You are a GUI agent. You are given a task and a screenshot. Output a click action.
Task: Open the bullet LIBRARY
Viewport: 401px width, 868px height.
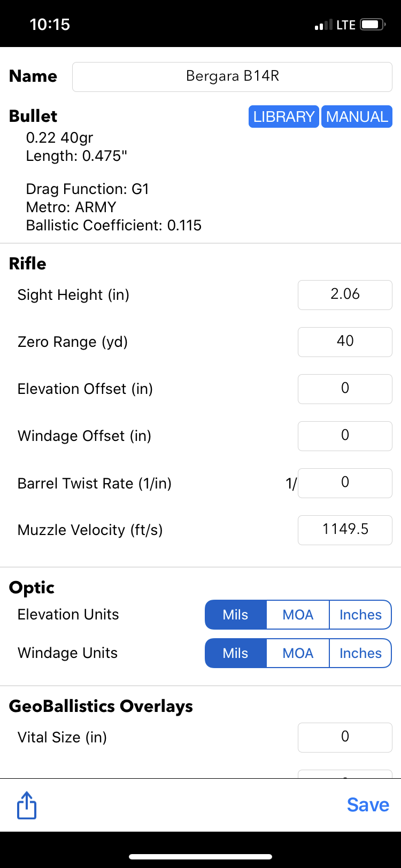[x=284, y=117]
